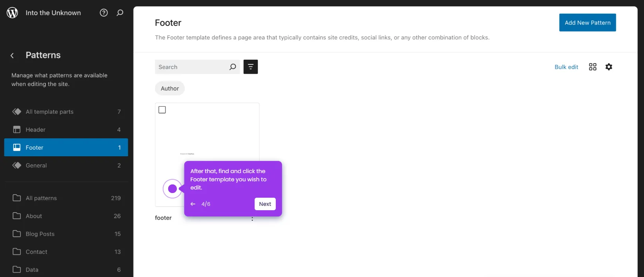Switch layout with the grid view icon

tap(593, 67)
